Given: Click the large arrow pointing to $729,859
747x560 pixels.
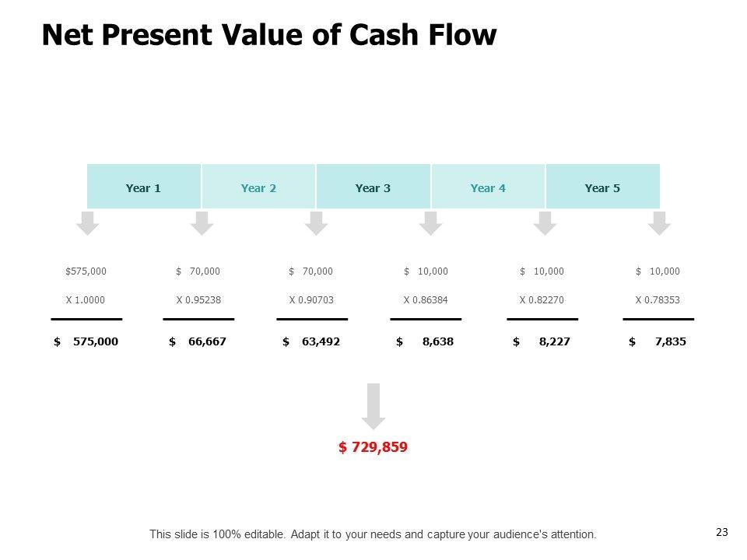Looking at the screenshot, I should click(x=373, y=406).
